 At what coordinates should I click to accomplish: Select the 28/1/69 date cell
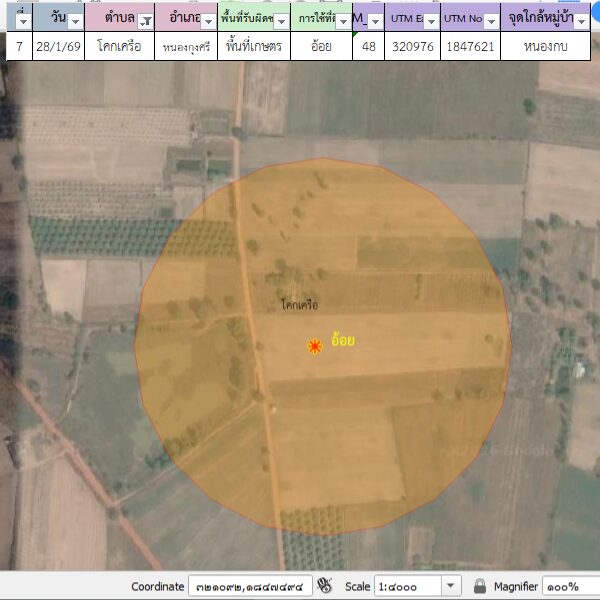coord(56,47)
